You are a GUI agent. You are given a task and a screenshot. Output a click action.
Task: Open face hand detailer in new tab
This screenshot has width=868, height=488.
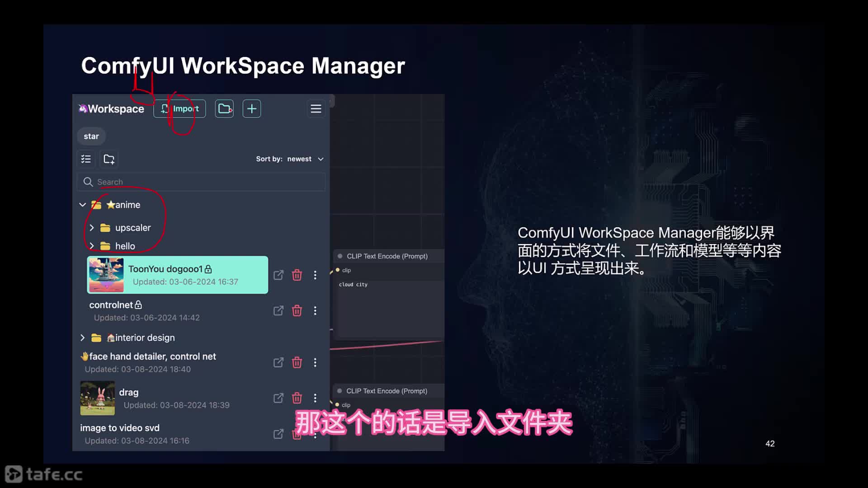coord(278,362)
